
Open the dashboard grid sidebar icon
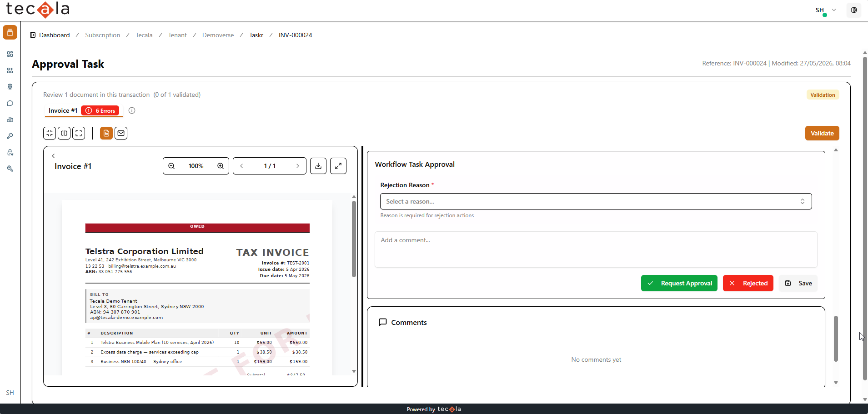(10, 54)
